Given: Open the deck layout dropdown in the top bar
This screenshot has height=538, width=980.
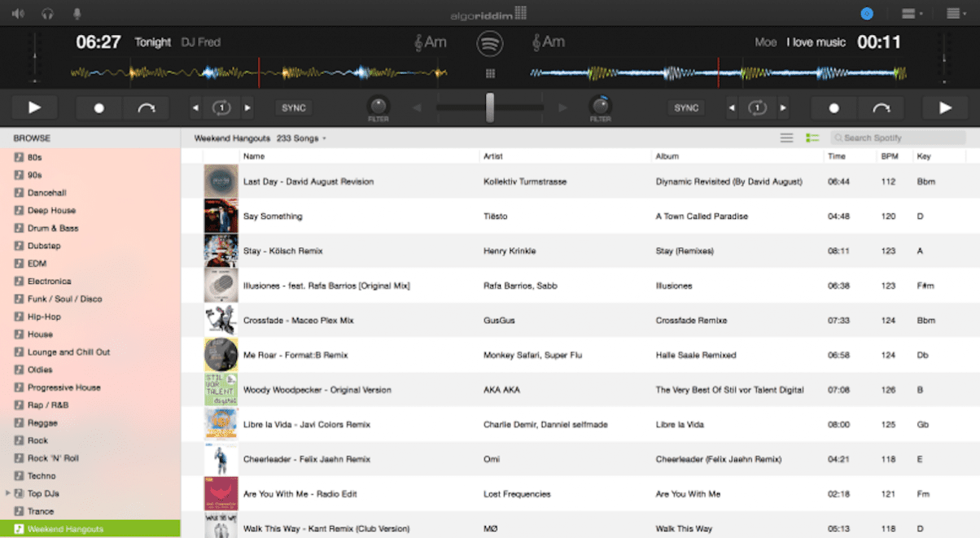Looking at the screenshot, I should point(912,13).
